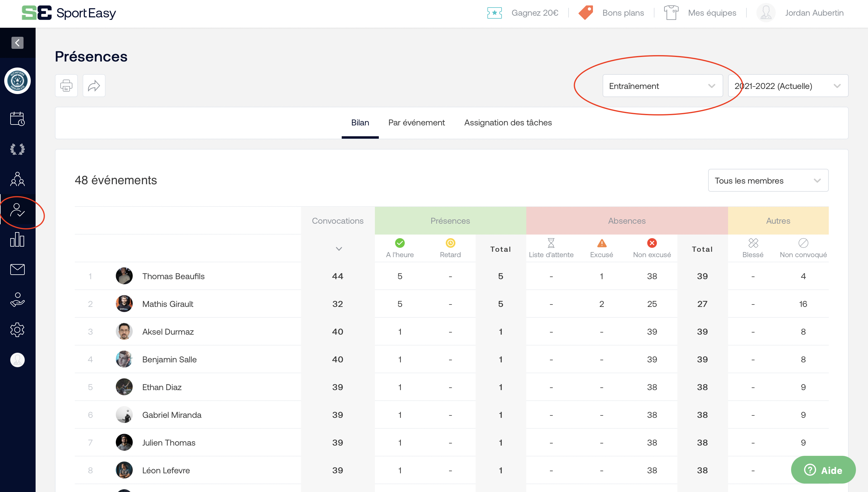
Task: Open the laurel championship sidebar icon
Action: 17,149
